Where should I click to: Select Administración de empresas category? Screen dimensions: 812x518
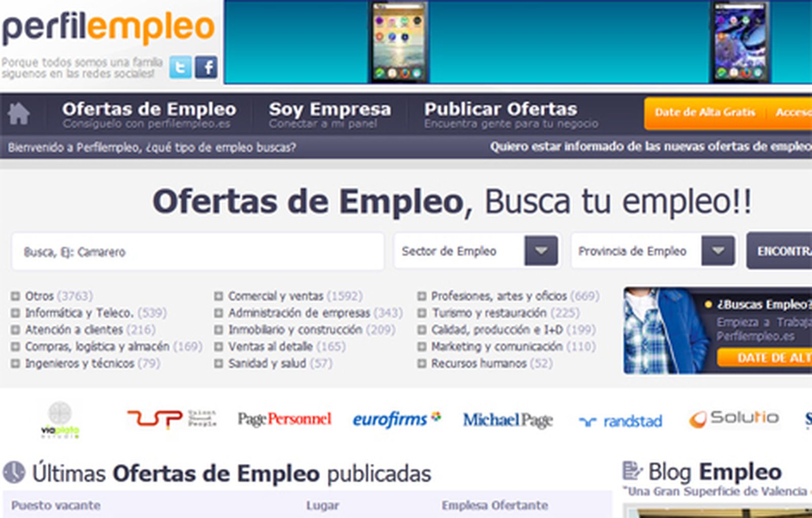pos(315,313)
